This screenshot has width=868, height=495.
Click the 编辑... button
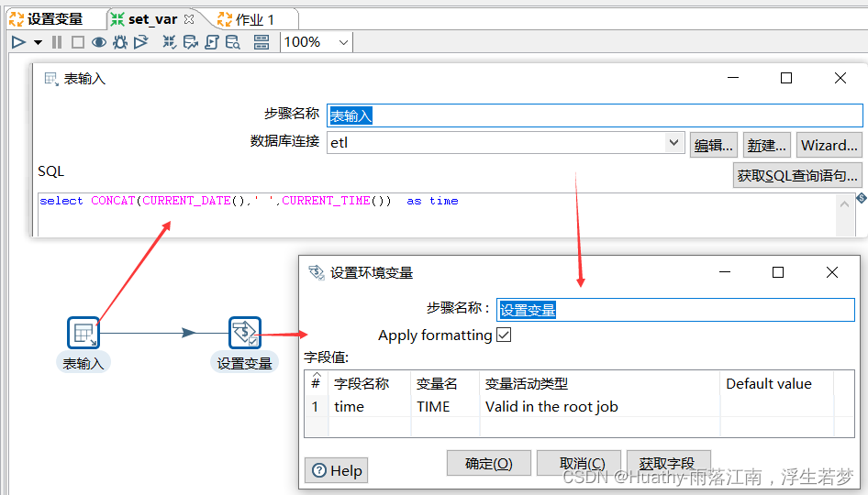713,145
